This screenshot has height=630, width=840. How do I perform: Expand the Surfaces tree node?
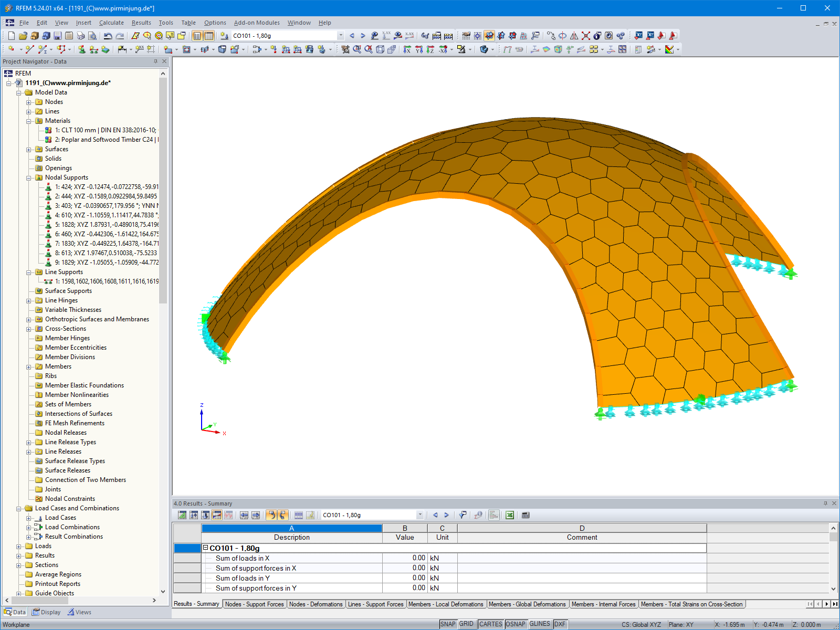[29, 149]
